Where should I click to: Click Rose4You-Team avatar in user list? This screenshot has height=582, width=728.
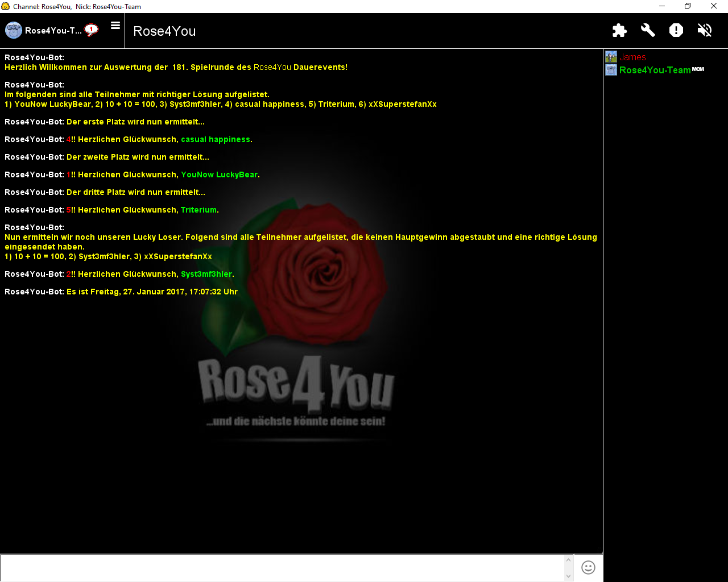click(x=611, y=70)
